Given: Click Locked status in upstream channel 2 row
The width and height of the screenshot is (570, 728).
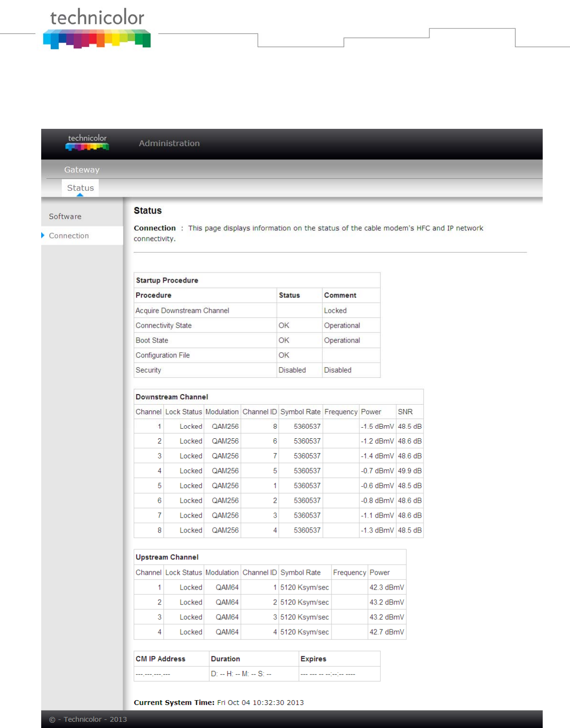Looking at the screenshot, I should pos(191,602).
